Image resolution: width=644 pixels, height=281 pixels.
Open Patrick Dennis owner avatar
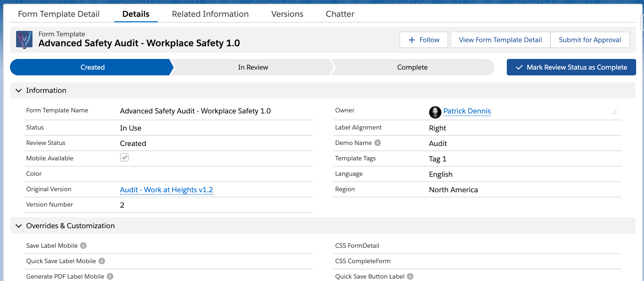(x=435, y=112)
